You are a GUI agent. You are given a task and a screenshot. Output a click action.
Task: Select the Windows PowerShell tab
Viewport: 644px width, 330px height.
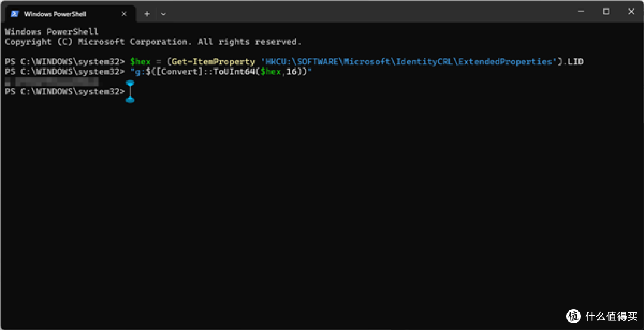(70, 14)
